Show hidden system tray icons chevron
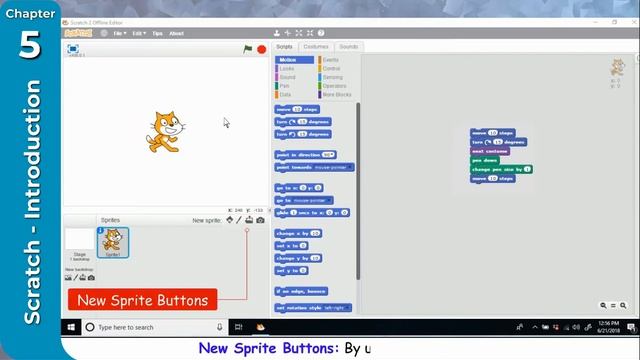640x360 pixels. (535, 327)
